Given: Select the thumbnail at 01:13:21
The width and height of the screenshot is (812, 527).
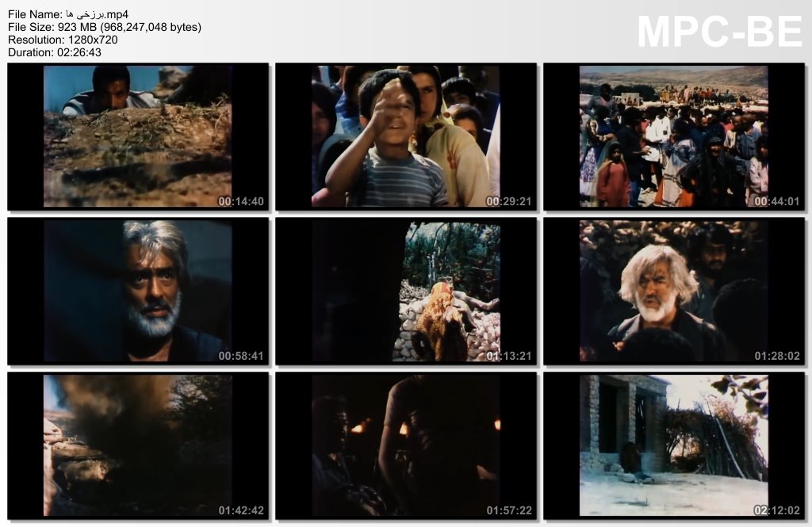Looking at the screenshot, I should pos(406,291).
